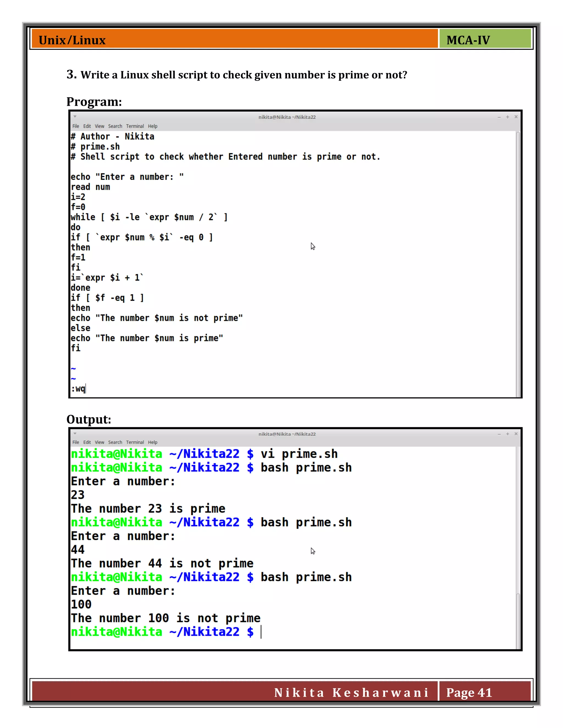
Task: Open Search menu in Program terminal window
Action: point(115,126)
